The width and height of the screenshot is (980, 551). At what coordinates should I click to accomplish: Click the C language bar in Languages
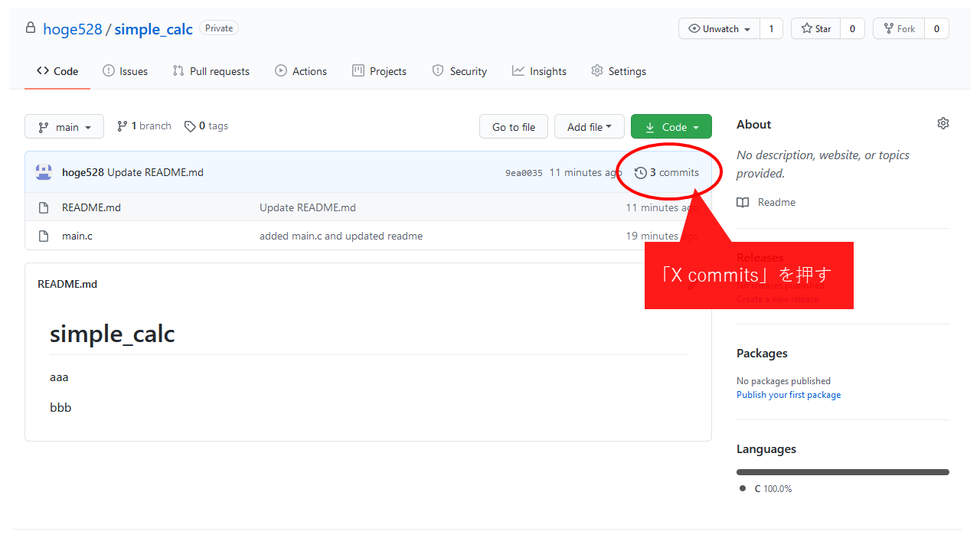pos(842,472)
